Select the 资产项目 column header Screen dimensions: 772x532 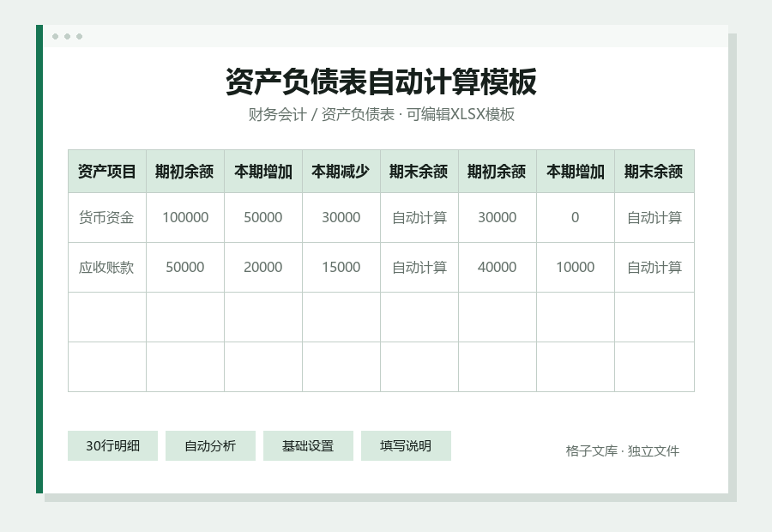pyautogui.click(x=107, y=172)
